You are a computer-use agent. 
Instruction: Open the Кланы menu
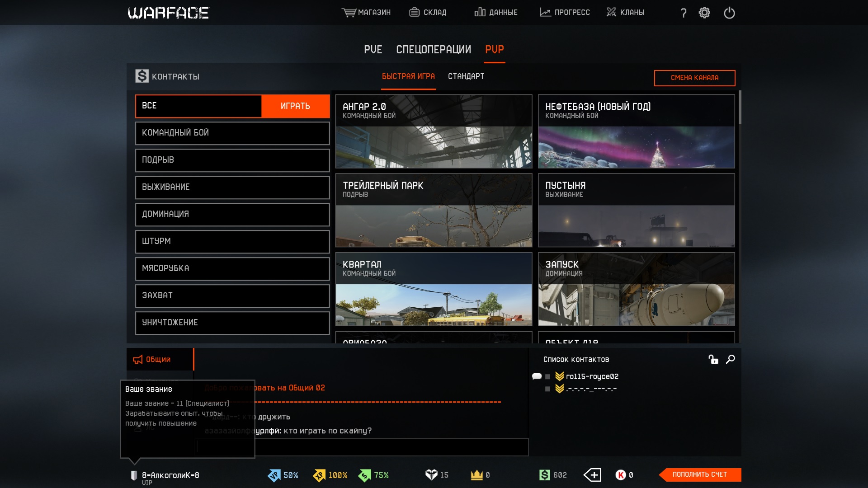tap(626, 12)
